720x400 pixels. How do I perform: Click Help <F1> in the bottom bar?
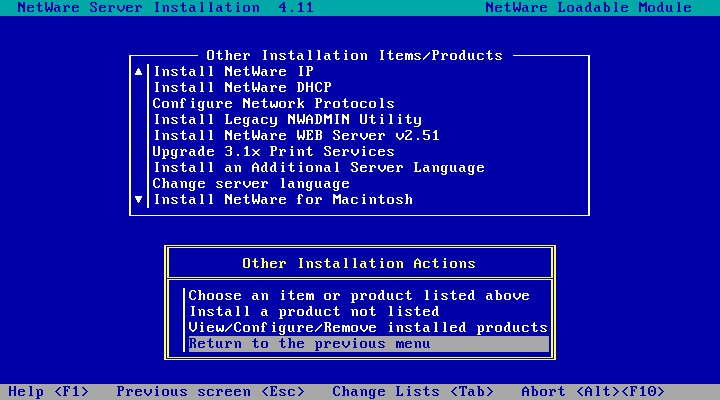coord(48,392)
